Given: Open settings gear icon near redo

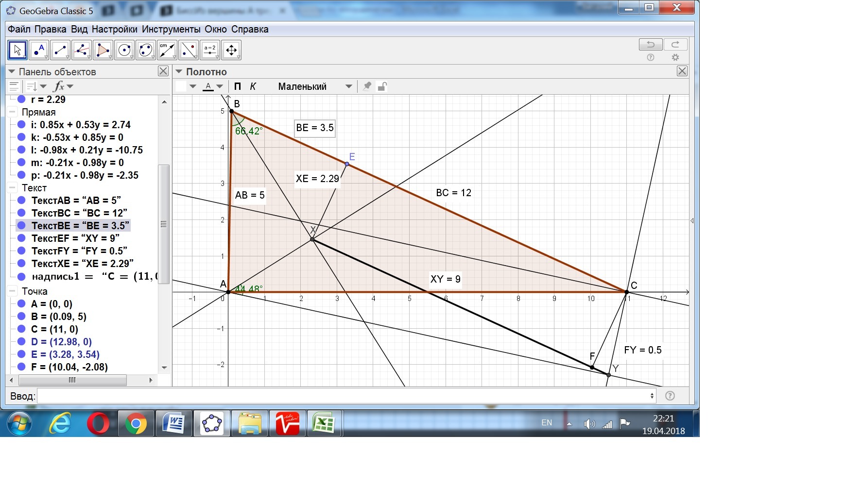Looking at the screenshot, I should tap(675, 57).
